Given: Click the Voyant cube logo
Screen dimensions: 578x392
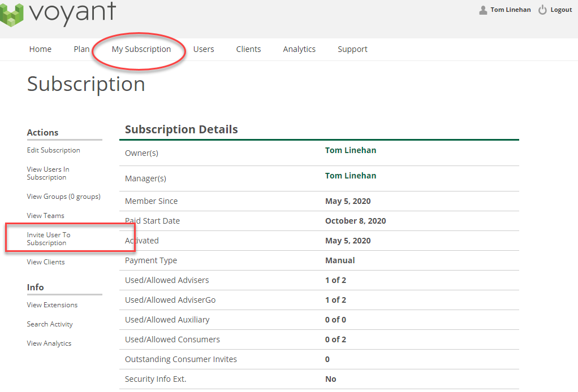Looking at the screenshot, I should pyautogui.click(x=11, y=15).
